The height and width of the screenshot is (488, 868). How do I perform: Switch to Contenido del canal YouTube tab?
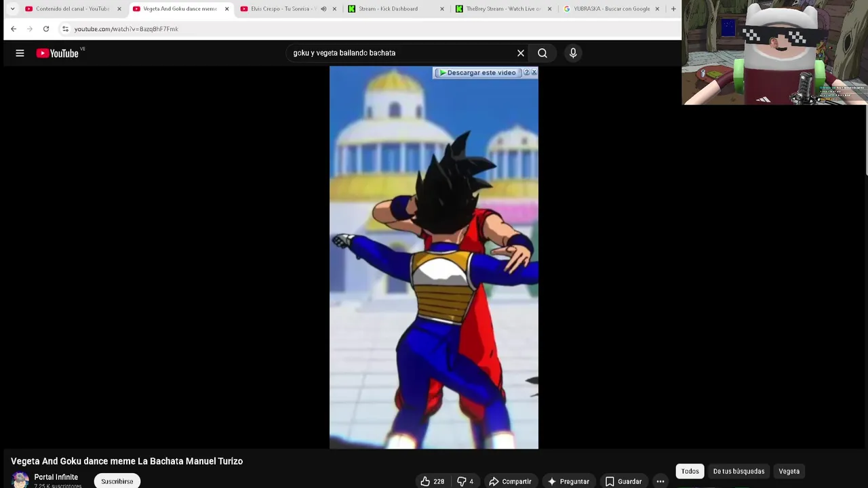point(73,9)
